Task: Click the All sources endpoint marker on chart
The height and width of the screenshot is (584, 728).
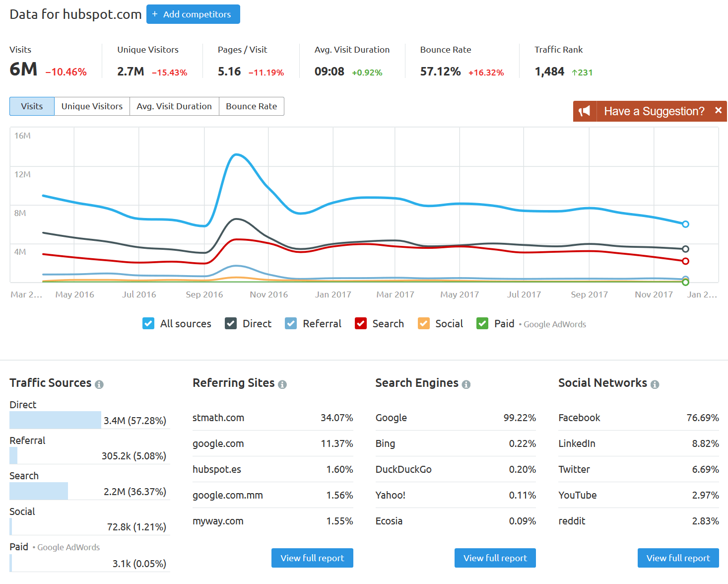Action: pos(685,224)
